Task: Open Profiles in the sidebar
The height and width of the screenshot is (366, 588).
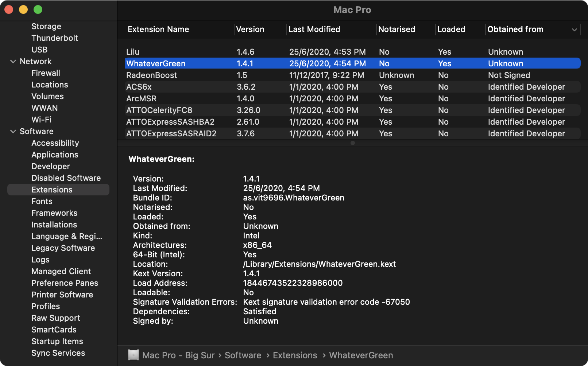Action: [x=46, y=306]
